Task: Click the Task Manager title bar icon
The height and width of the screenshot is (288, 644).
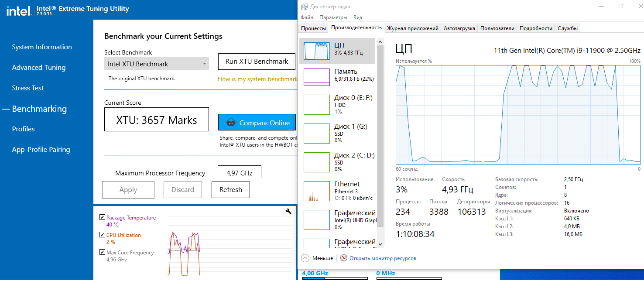Action: 304,6
